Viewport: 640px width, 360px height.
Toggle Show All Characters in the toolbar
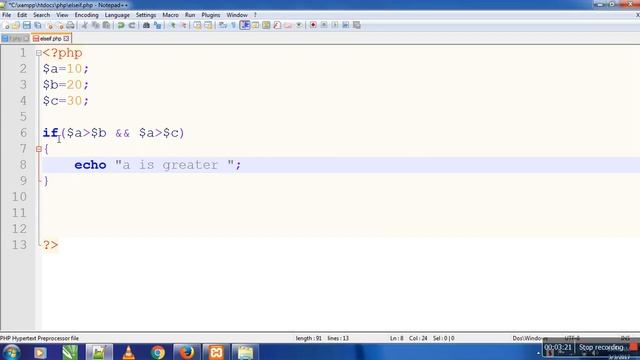coord(234,25)
